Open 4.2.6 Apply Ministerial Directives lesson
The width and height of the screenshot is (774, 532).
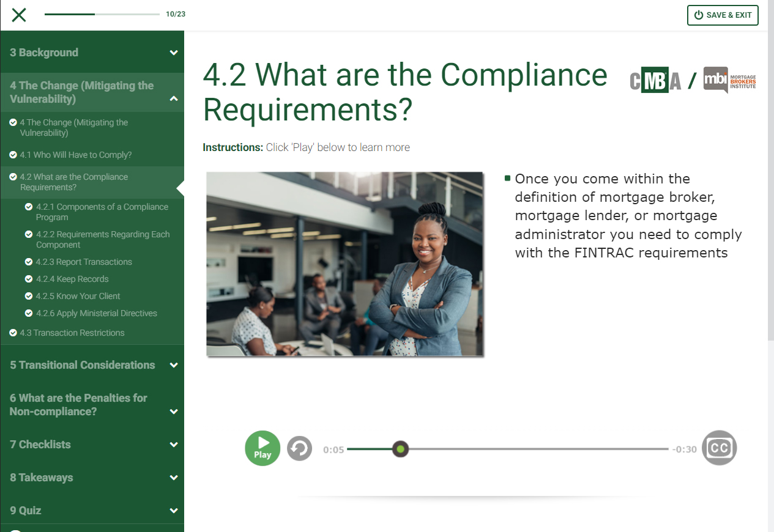96,313
